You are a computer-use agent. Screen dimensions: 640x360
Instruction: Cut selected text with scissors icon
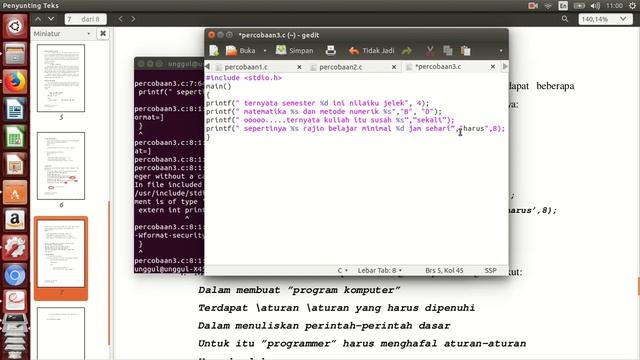point(429,51)
